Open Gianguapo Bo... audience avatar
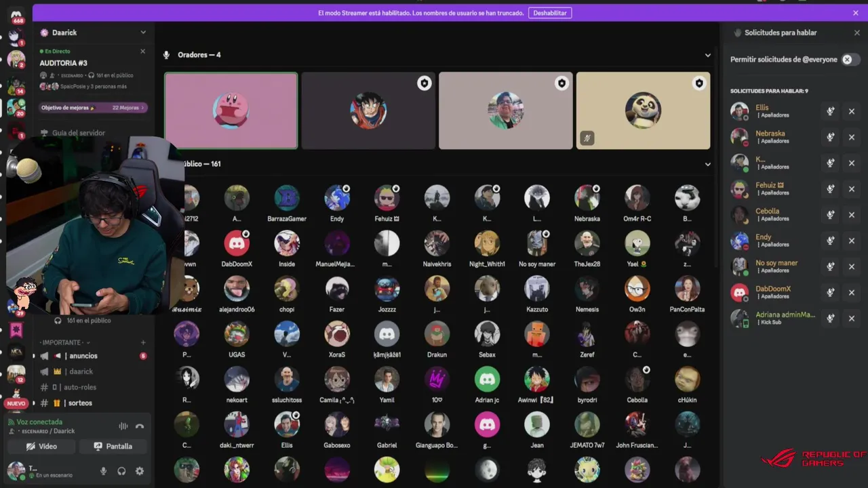 [x=437, y=424]
